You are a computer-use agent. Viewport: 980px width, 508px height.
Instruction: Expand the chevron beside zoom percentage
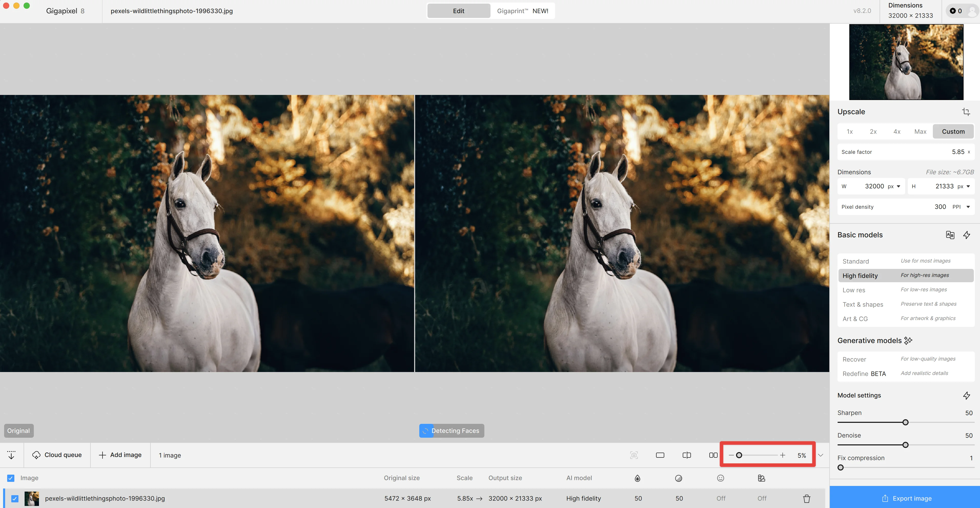click(x=821, y=455)
